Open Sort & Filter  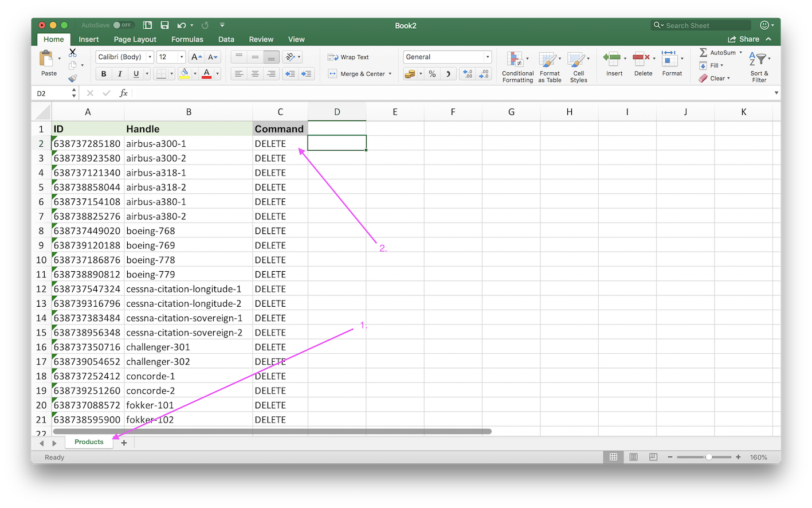759,67
